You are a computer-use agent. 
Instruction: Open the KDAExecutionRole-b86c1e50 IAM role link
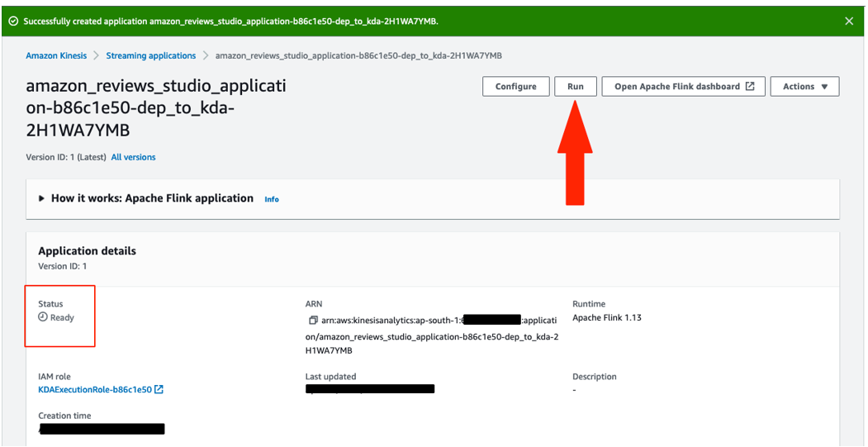pos(95,389)
